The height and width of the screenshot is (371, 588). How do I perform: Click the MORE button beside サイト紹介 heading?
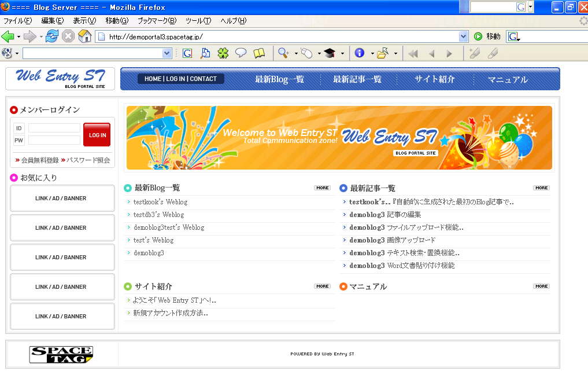tap(322, 286)
